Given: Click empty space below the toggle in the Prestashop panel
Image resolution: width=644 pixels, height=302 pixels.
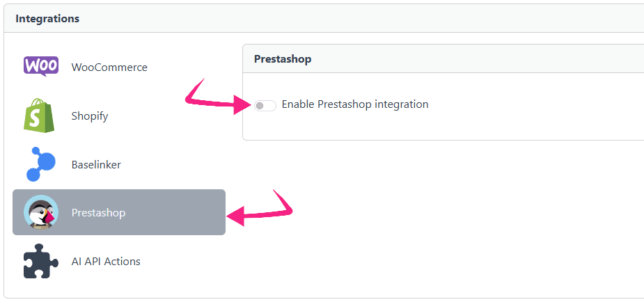Looking at the screenshot, I should (x=418, y=128).
